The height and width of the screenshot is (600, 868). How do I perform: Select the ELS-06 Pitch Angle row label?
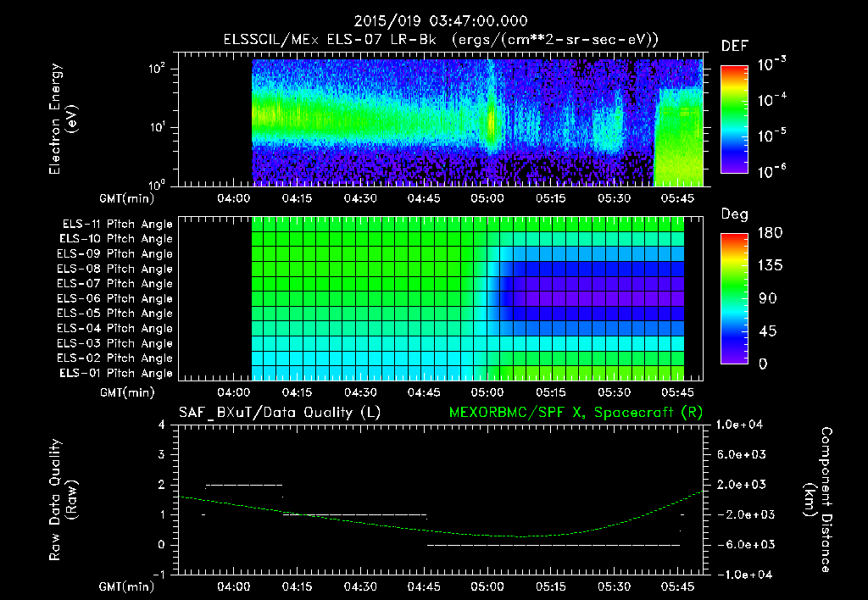point(114,299)
